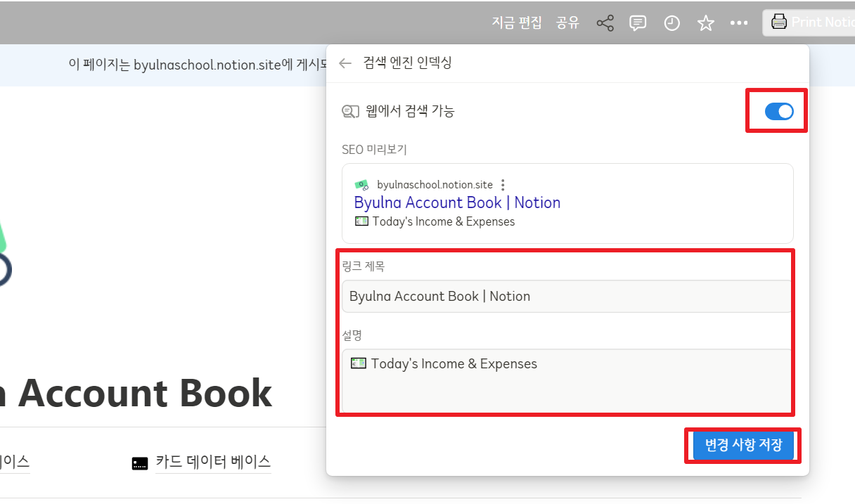
Task: Click the SEO 미리보기 label
Action: point(374,150)
